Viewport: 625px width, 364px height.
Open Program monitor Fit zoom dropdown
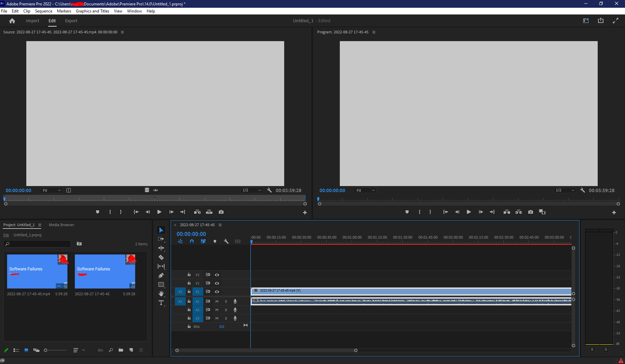click(x=365, y=190)
